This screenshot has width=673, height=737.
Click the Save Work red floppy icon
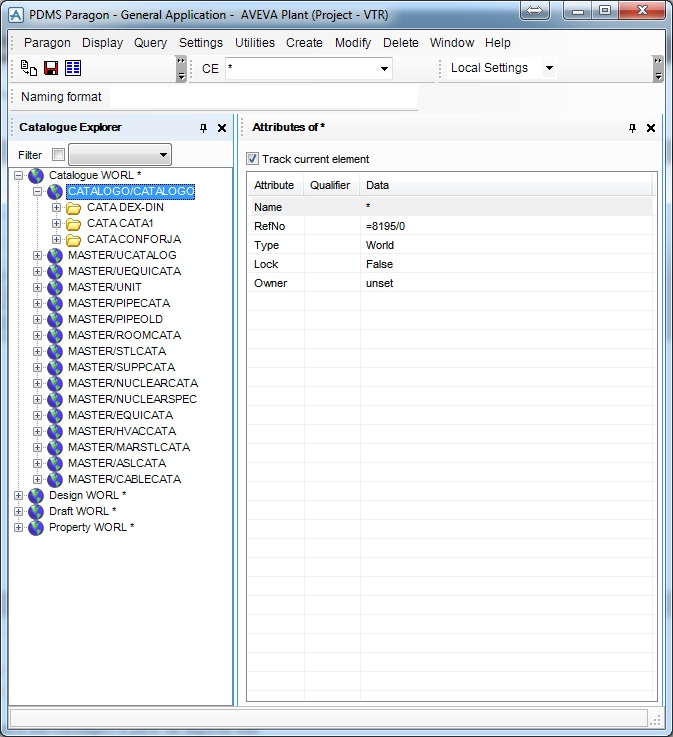click(51, 68)
